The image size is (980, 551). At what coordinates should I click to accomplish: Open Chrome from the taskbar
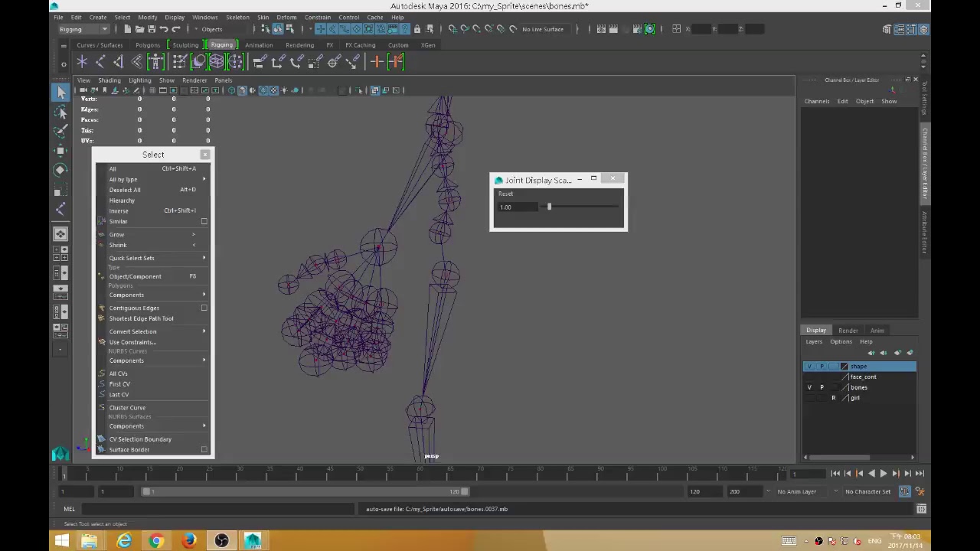pyautogui.click(x=156, y=541)
